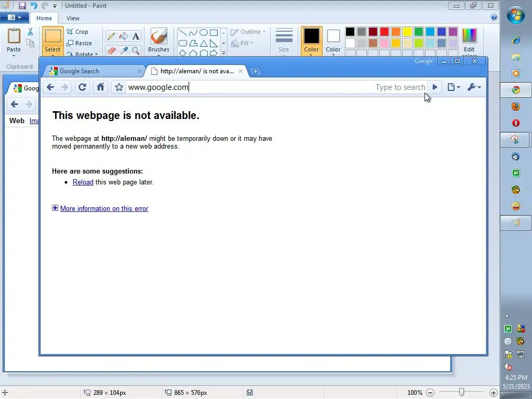Click the Paste clipboard icon
The height and width of the screenshot is (399, 532).
14,36
